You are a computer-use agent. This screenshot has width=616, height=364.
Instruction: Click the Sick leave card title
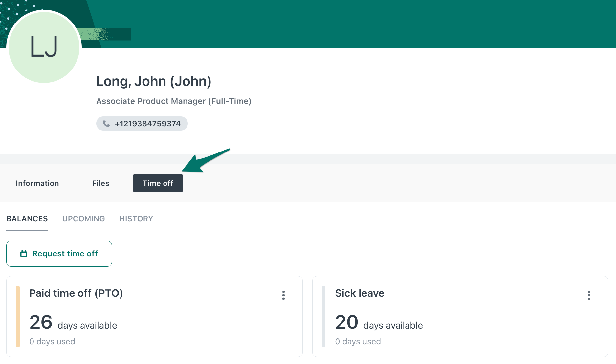(360, 293)
